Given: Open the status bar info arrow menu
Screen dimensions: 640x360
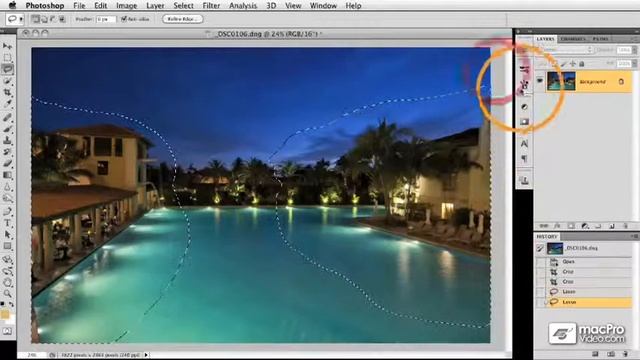Looking at the screenshot, I should (x=146, y=355).
